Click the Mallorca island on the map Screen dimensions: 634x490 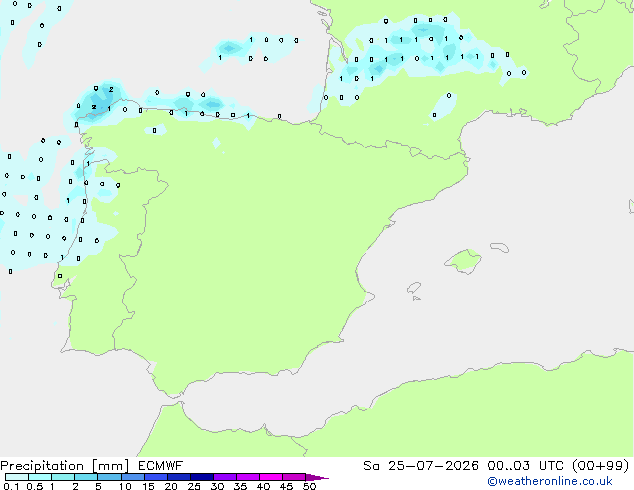click(463, 261)
